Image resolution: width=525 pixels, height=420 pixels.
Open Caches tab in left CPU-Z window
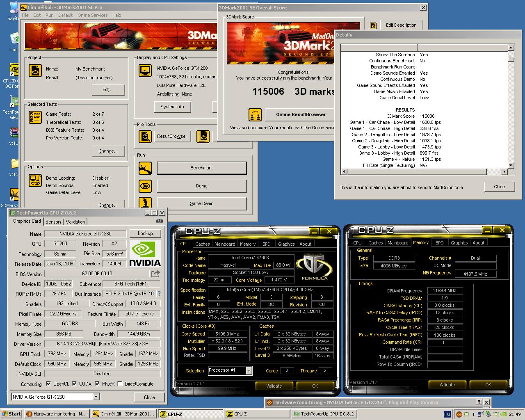click(202, 244)
